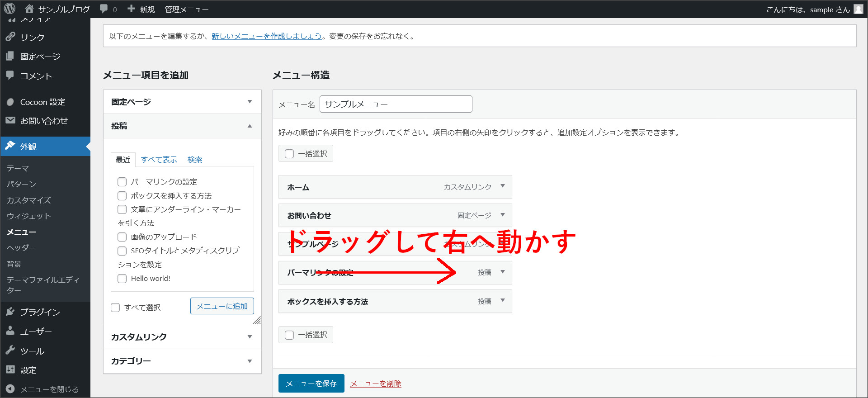Check the Hello world! post checkbox
The width and height of the screenshot is (868, 398).
click(122, 279)
